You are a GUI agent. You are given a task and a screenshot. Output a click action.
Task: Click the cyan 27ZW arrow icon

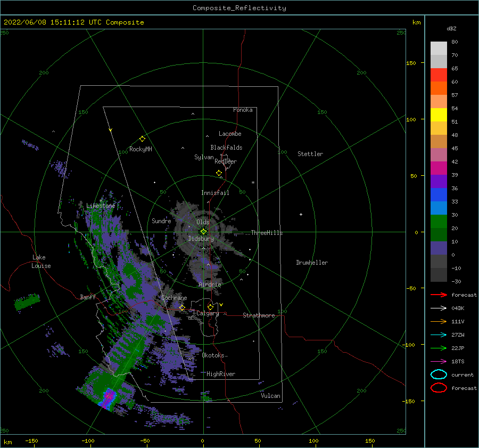pos(439,335)
